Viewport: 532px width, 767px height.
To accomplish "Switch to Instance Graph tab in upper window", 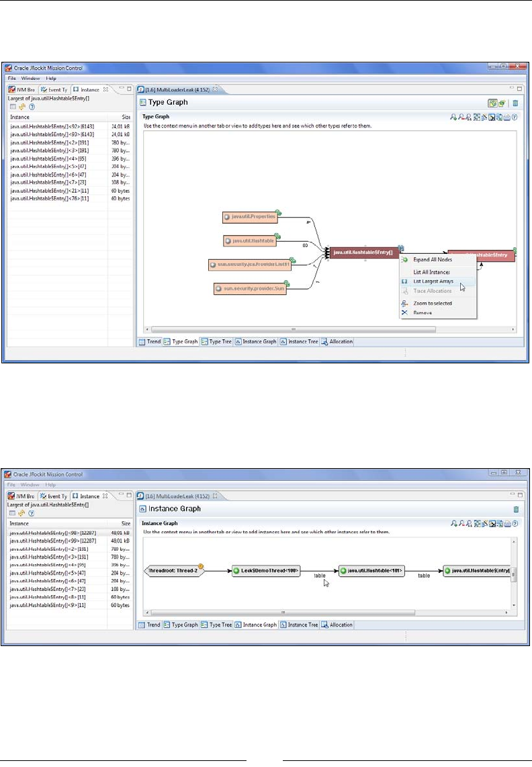I will pyautogui.click(x=255, y=341).
